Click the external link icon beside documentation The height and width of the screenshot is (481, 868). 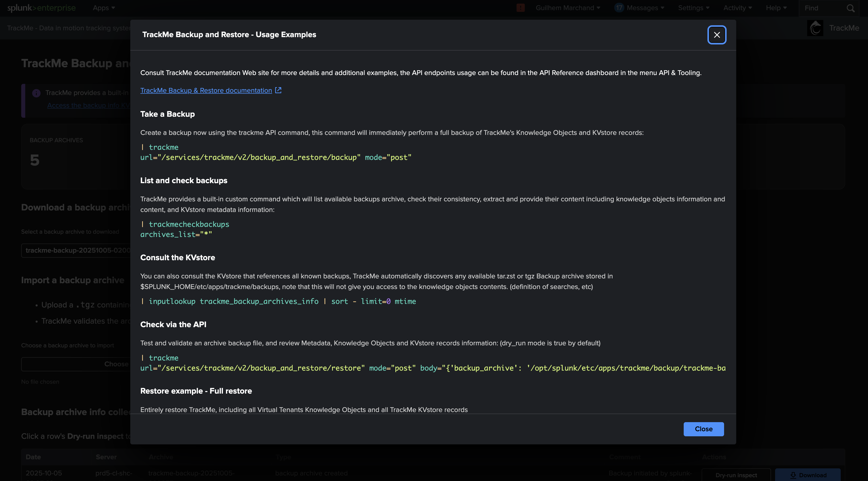(x=278, y=90)
